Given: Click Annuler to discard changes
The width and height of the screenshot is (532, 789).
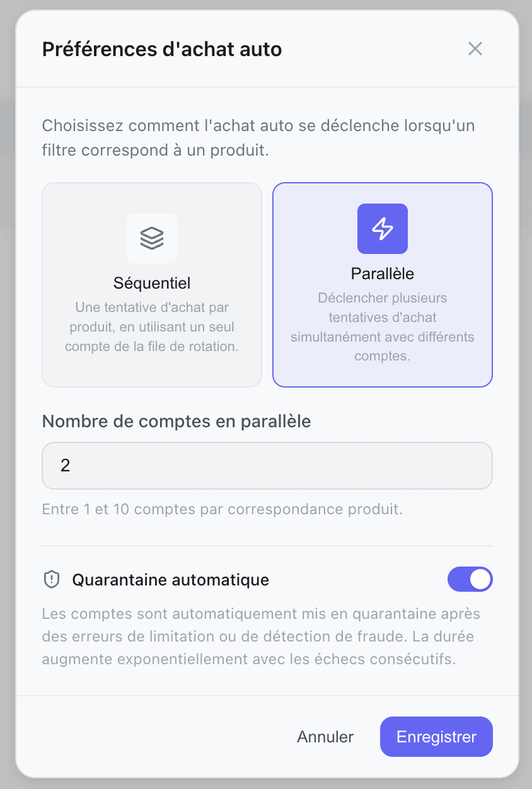Looking at the screenshot, I should coord(325,737).
